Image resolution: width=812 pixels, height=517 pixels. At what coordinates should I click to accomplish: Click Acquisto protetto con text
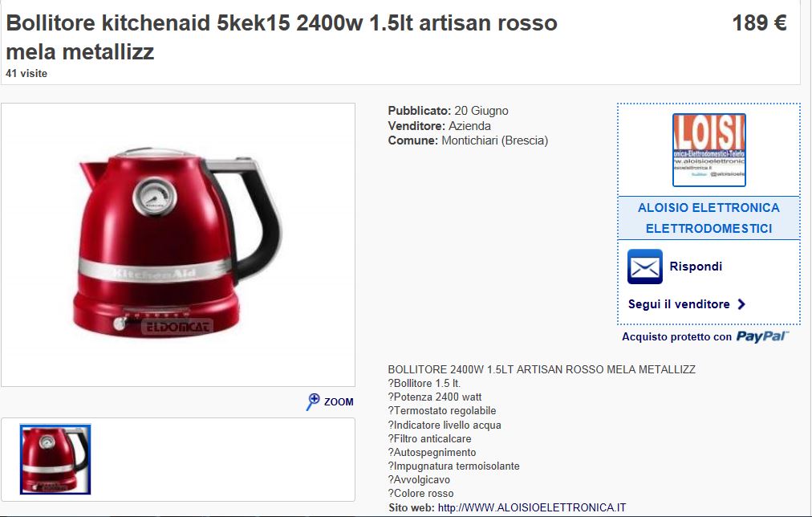(676, 336)
